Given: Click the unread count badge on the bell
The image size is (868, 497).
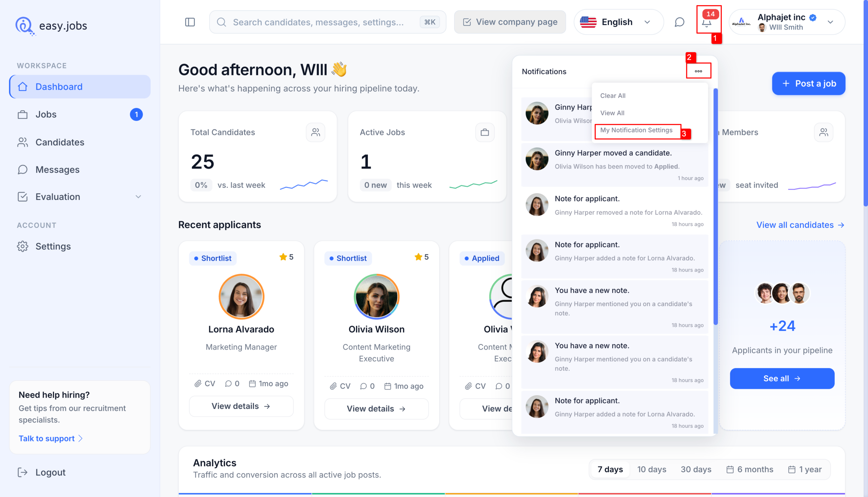Looking at the screenshot, I should tap(711, 14).
